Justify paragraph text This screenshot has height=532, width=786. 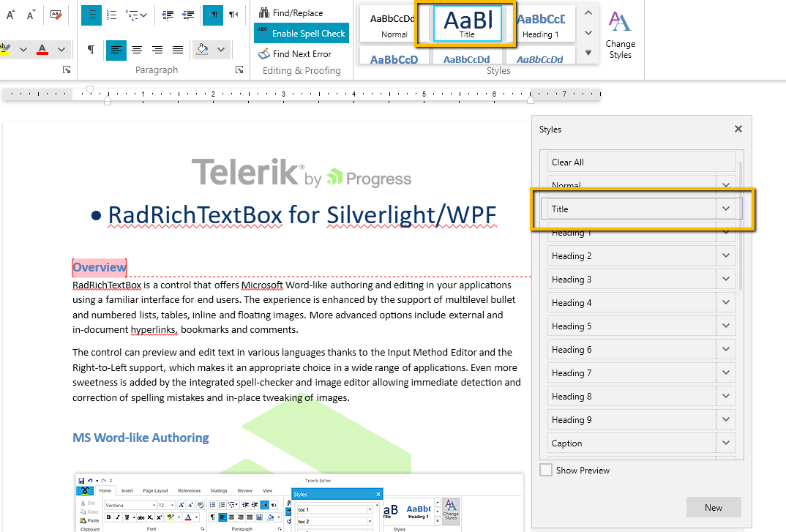pos(178,50)
